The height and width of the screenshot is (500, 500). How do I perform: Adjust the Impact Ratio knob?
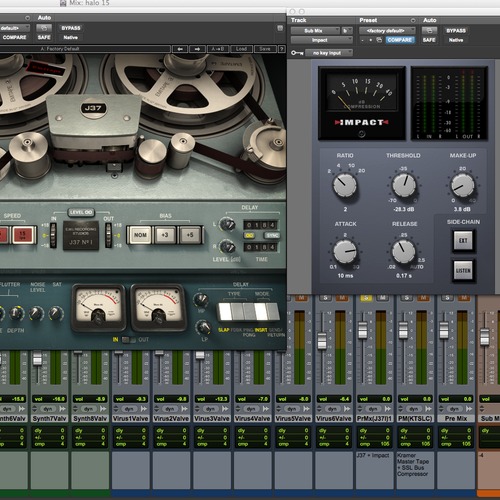click(345, 185)
